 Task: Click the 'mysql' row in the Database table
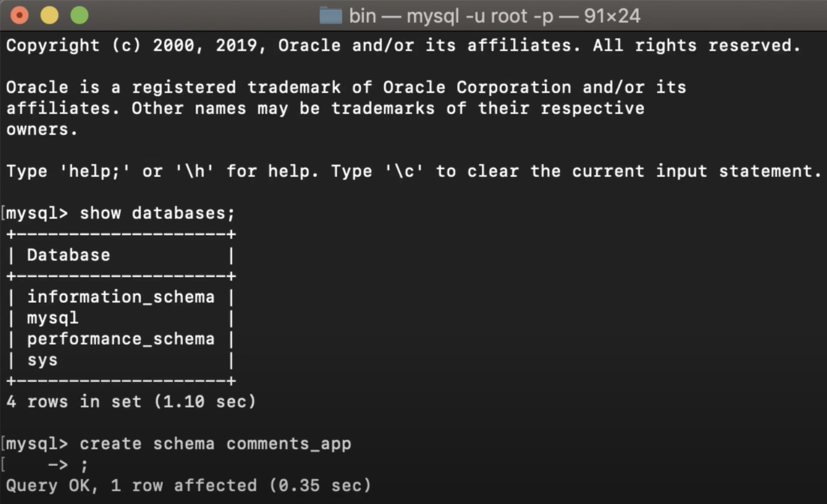(52, 318)
